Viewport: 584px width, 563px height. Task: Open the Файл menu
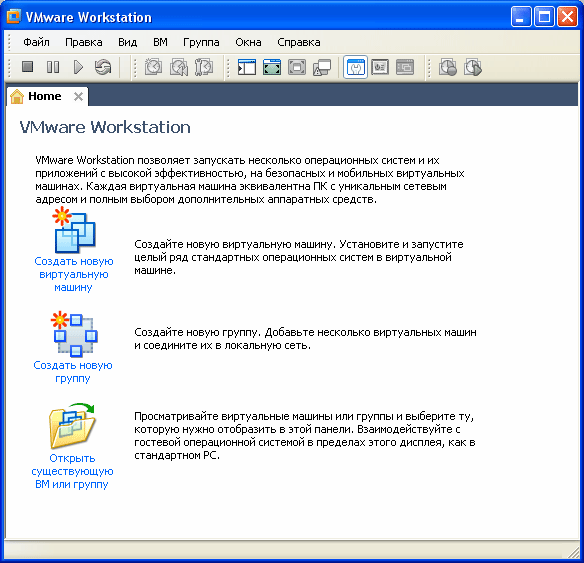click(36, 42)
